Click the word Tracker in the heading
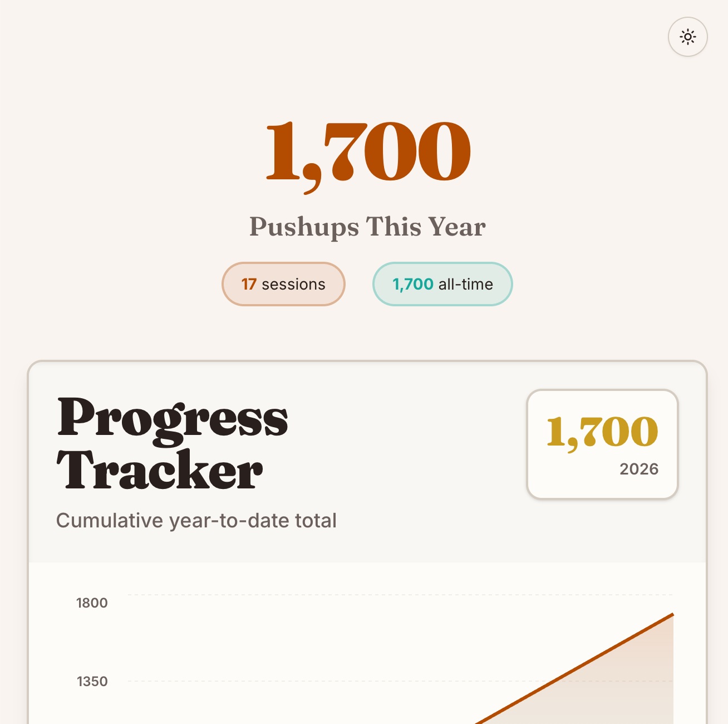The image size is (728, 724). point(160,471)
